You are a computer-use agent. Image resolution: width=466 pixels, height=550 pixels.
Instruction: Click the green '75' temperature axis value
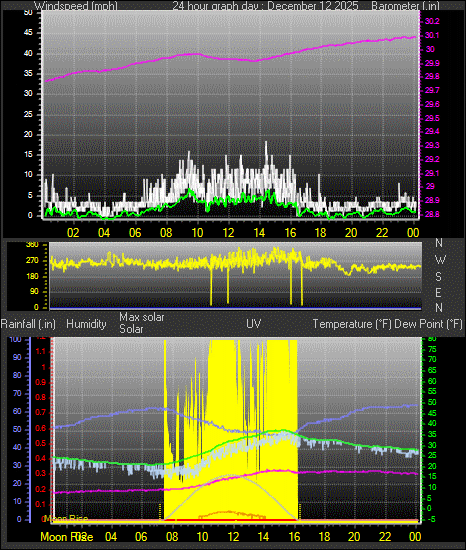[432, 349]
